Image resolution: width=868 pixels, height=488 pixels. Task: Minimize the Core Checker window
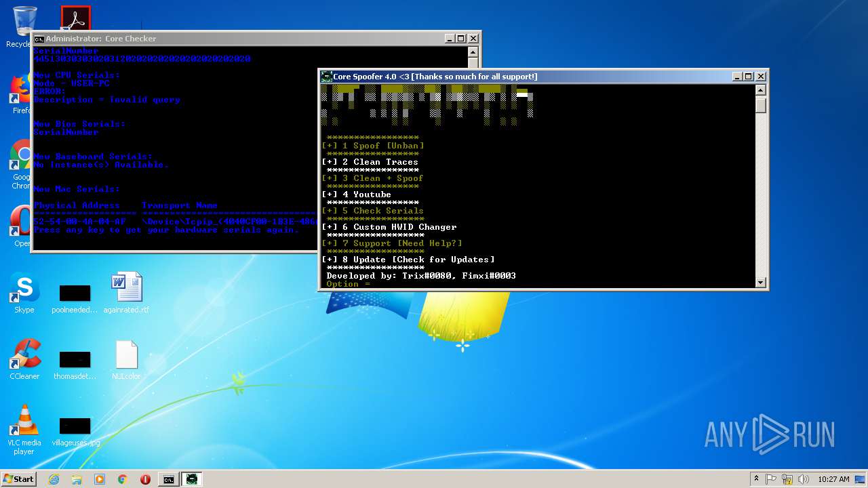(x=450, y=39)
